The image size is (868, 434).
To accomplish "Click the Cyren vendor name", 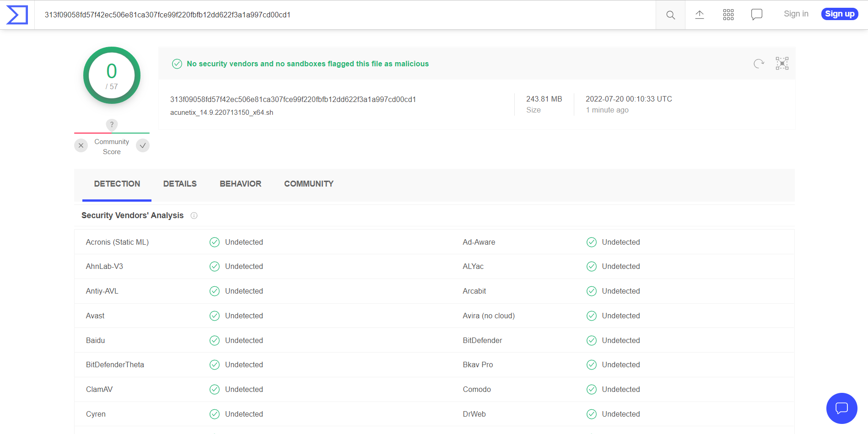I will [96, 414].
